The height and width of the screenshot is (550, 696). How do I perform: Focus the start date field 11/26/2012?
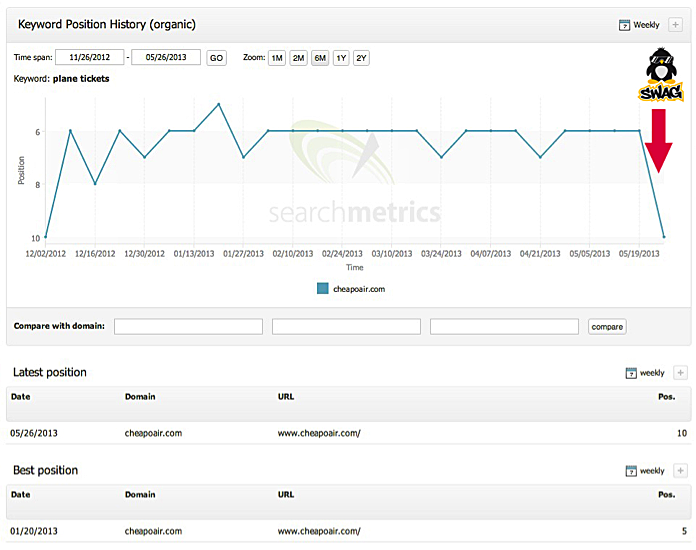90,57
